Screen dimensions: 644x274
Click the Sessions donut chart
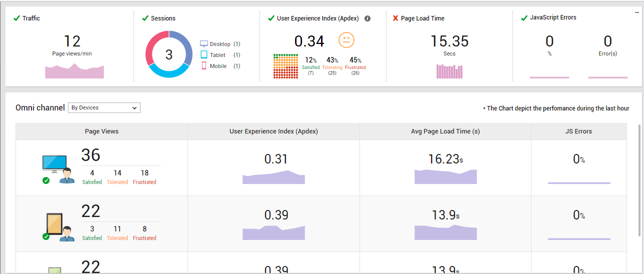pyautogui.click(x=169, y=54)
